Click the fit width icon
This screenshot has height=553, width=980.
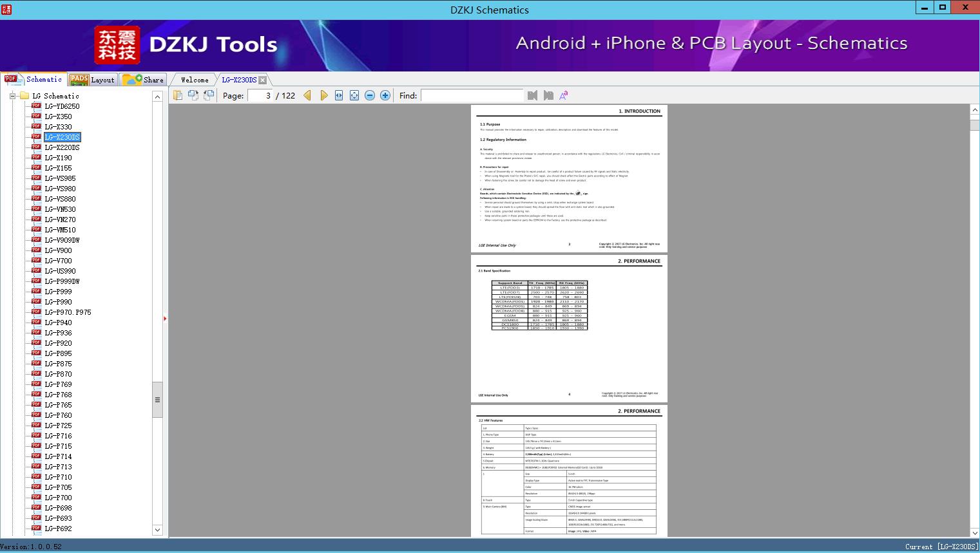(x=339, y=95)
